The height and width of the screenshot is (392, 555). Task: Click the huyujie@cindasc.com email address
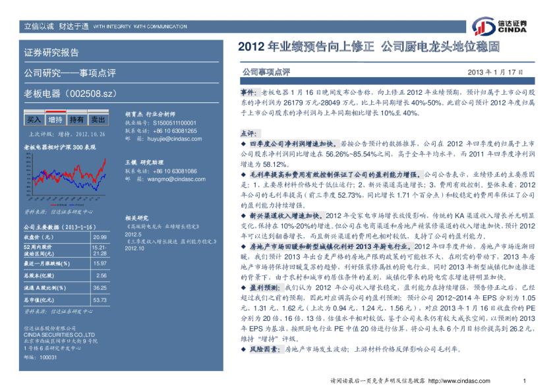coord(169,139)
